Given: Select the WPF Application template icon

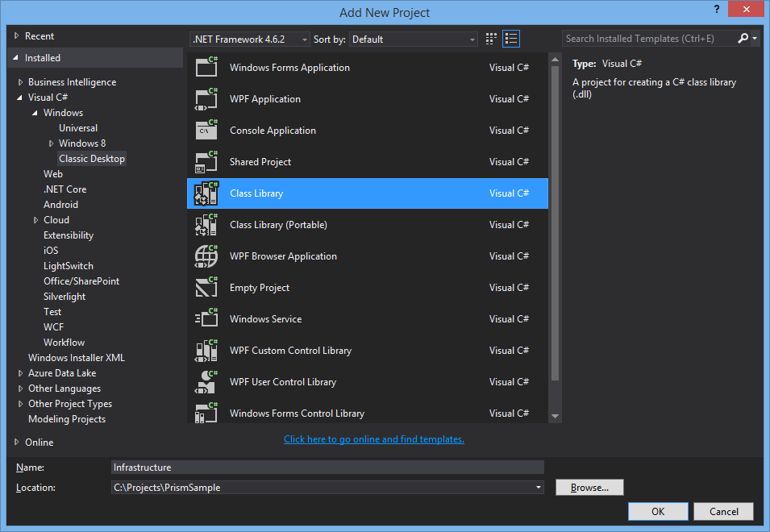Looking at the screenshot, I should 206,99.
